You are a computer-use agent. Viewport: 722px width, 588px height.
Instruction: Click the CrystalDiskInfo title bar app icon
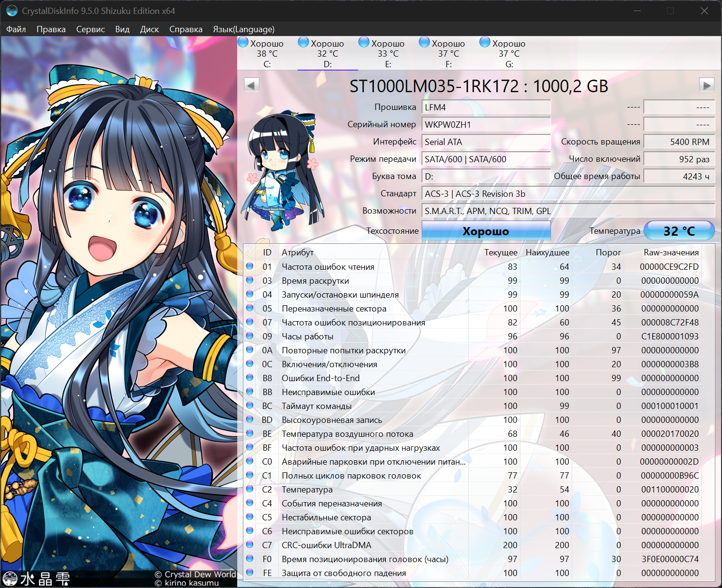[12, 11]
